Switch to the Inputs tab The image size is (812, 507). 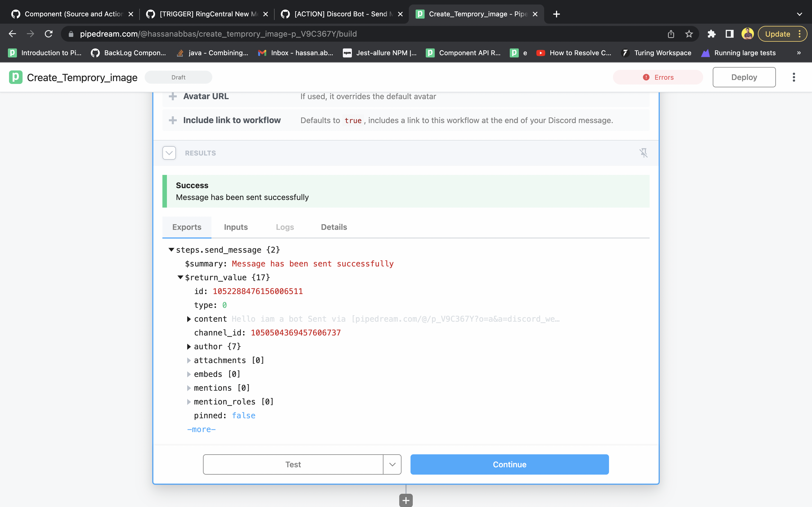tap(235, 227)
